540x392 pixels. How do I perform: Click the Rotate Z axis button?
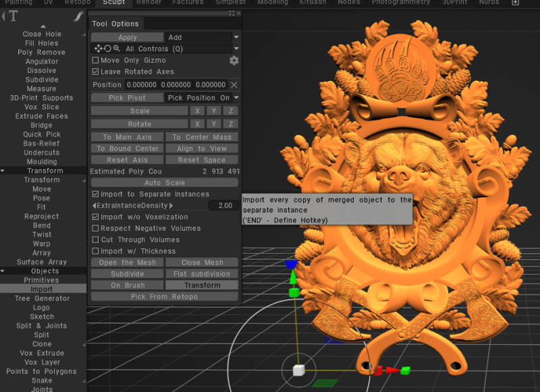(x=231, y=124)
